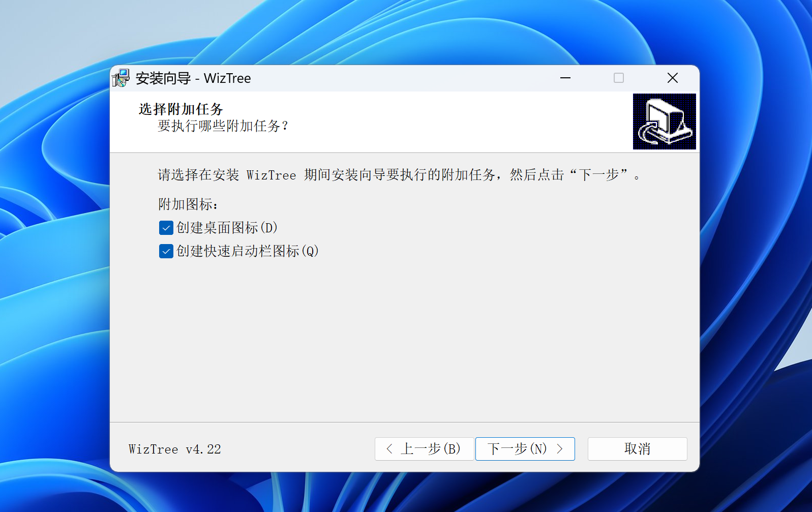Minimize the WizTree setup window
Image resolution: width=812 pixels, height=512 pixels.
click(565, 78)
